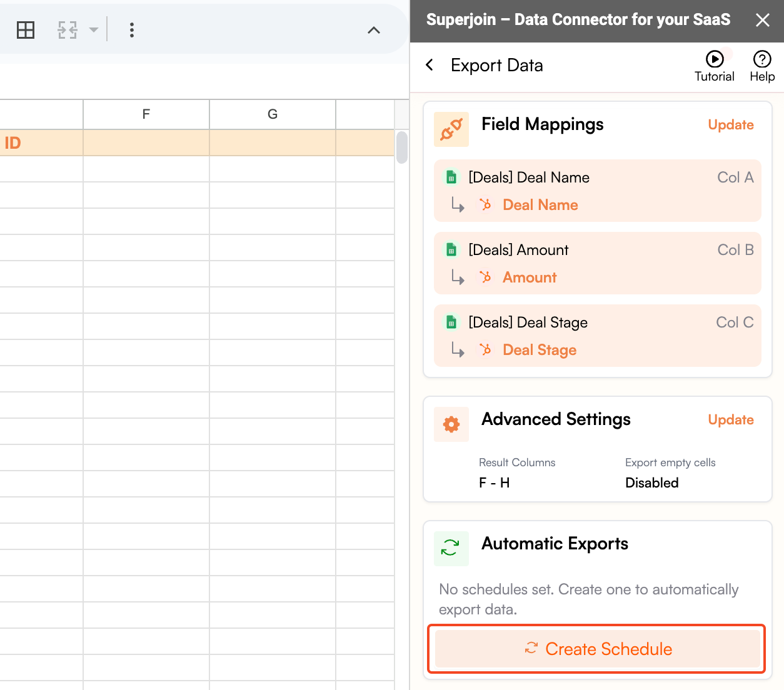This screenshot has height=690, width=784.
Task: Click the Advanced Settings gear icon
Action: coord(451,424)
